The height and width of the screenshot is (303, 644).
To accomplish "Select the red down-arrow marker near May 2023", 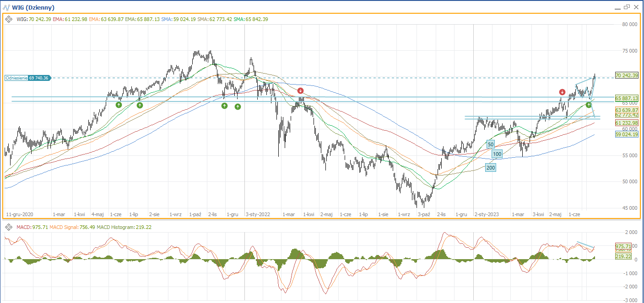I will pyautogui.click(x=562, y=92).
